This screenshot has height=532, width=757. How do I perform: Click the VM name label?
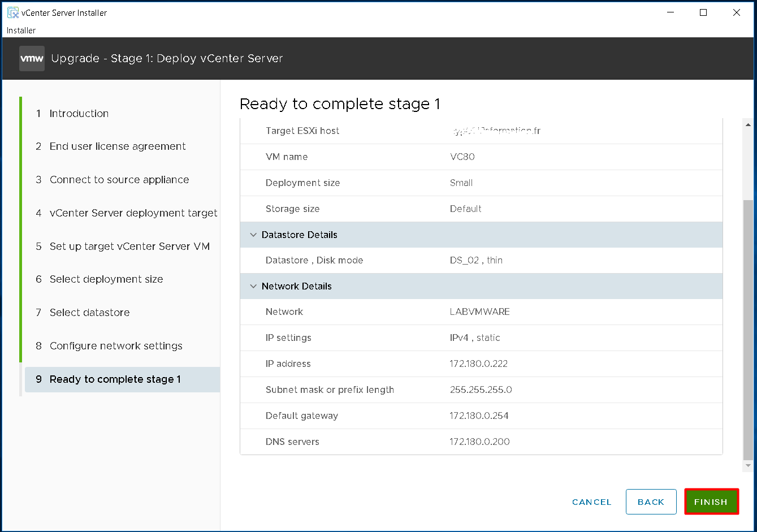[287, 157]
